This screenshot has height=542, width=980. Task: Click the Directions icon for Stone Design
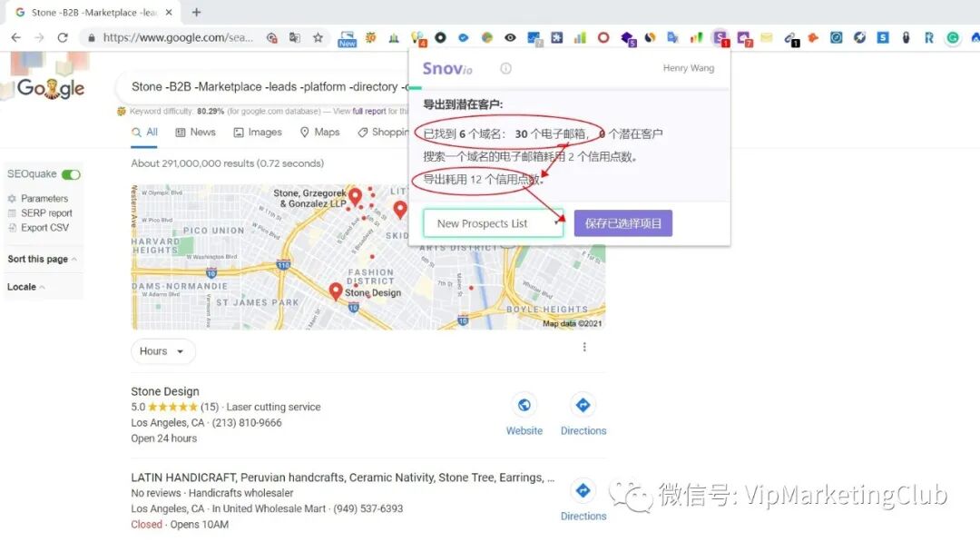click(583, 405)
